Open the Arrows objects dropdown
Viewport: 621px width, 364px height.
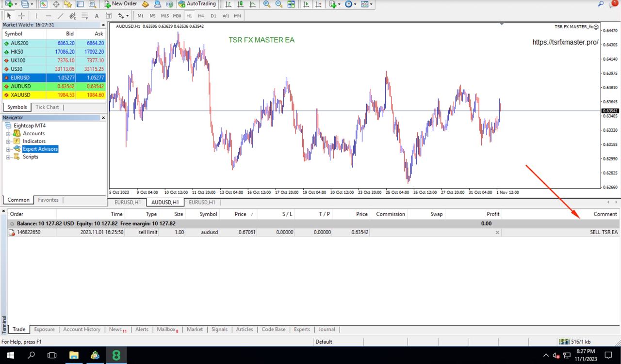click(123, 16)
